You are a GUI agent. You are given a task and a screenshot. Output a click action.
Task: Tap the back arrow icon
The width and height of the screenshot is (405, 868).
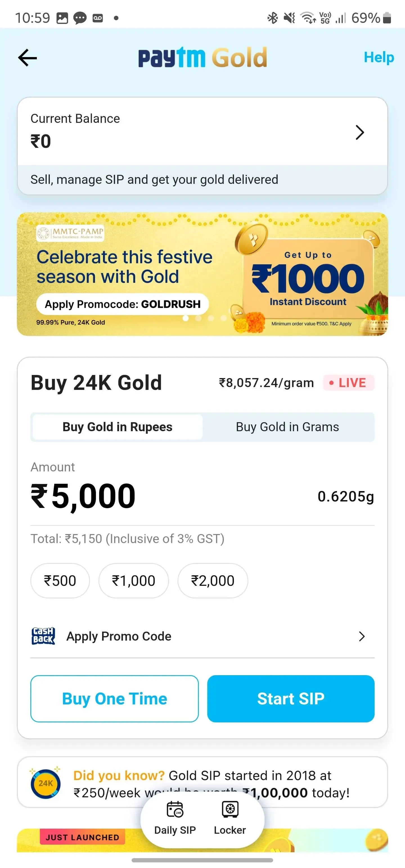(x=27, y=58)
